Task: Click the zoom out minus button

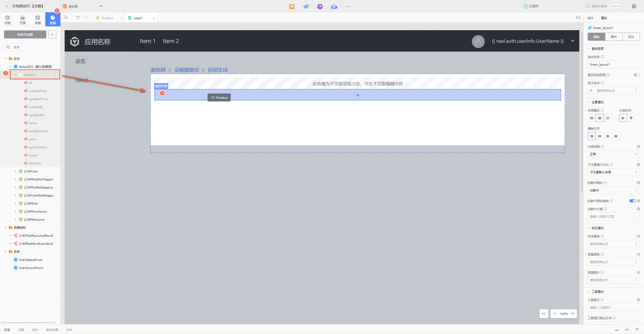Action: (555, 314)
